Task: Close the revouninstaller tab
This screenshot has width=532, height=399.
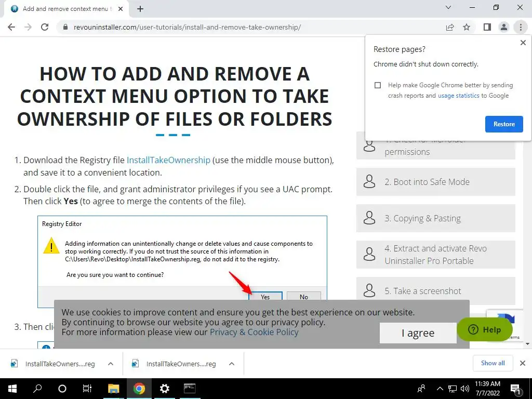Action: pyautogui.click(x=121, y=9)
